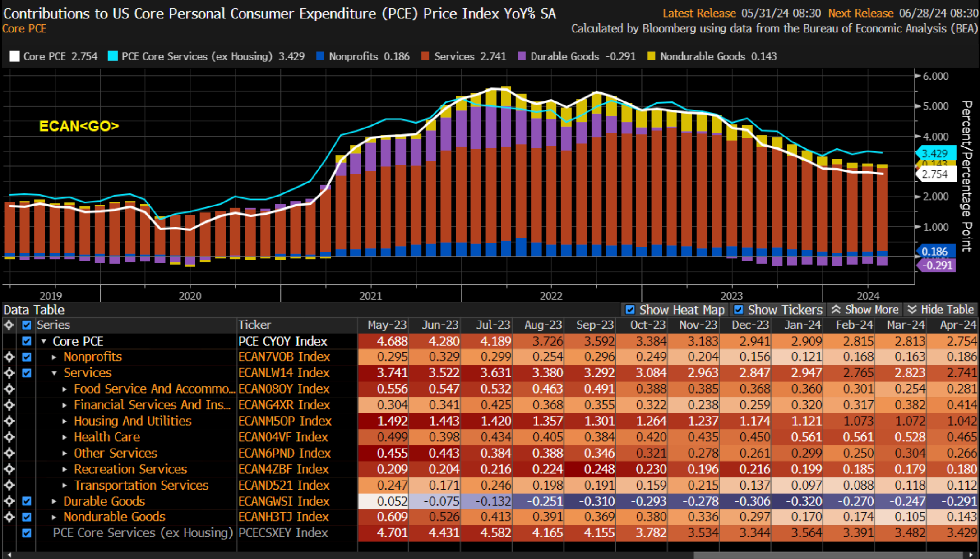This screenshot has width=980, height=559.
Task: Expand Food Service And Accommodation row
Action: (x=65, y=389)
